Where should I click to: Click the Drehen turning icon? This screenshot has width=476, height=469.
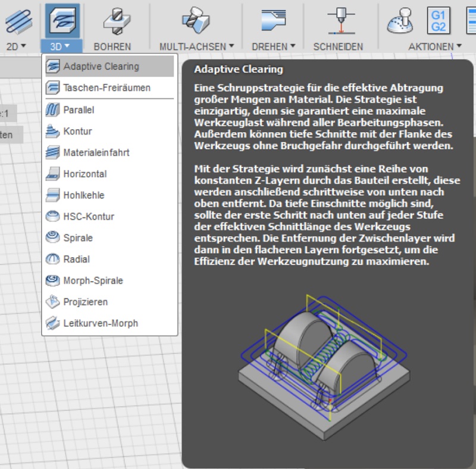[274, 20]
